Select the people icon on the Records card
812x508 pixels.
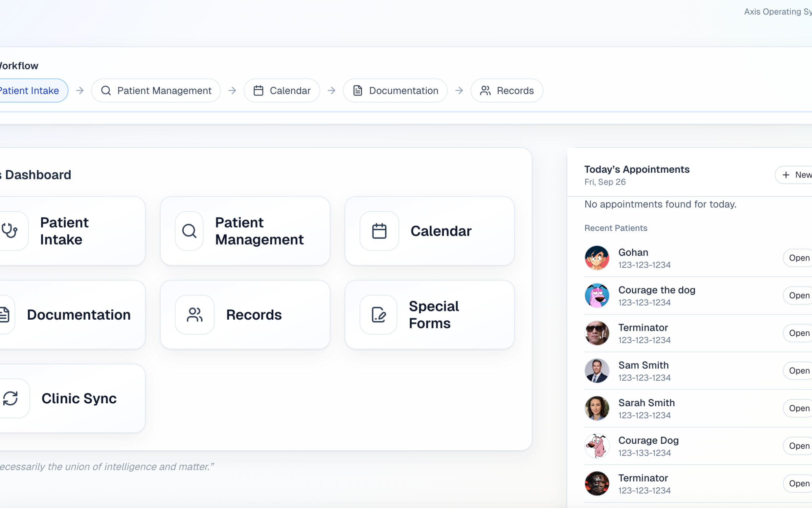pos(195,315)
